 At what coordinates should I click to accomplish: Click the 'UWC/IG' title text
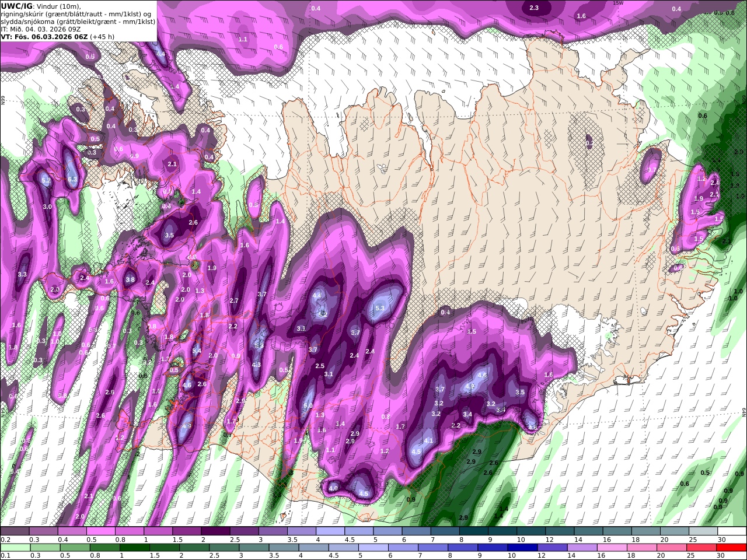[17, 6]
